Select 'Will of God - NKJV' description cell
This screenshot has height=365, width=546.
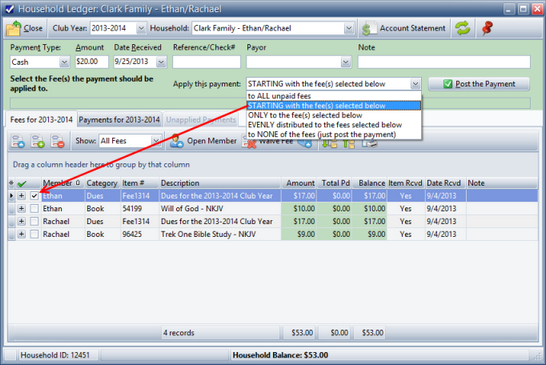(220, 209)
